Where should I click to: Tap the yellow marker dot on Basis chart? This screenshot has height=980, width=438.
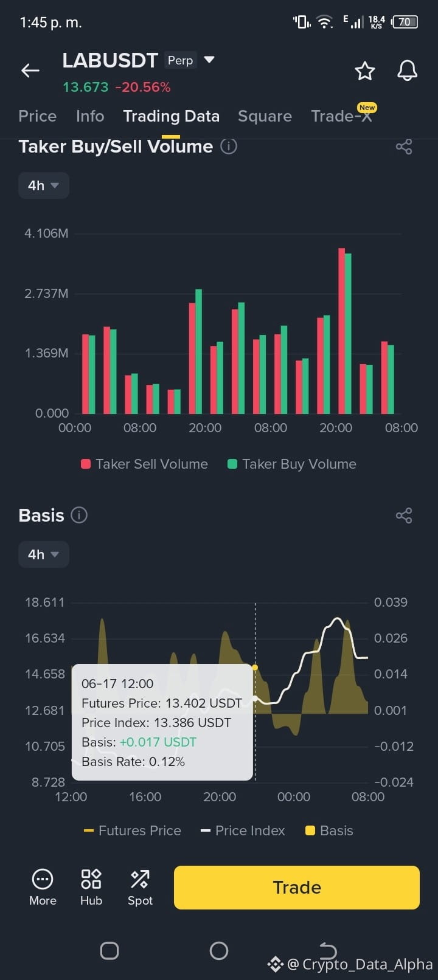(255, 668)
